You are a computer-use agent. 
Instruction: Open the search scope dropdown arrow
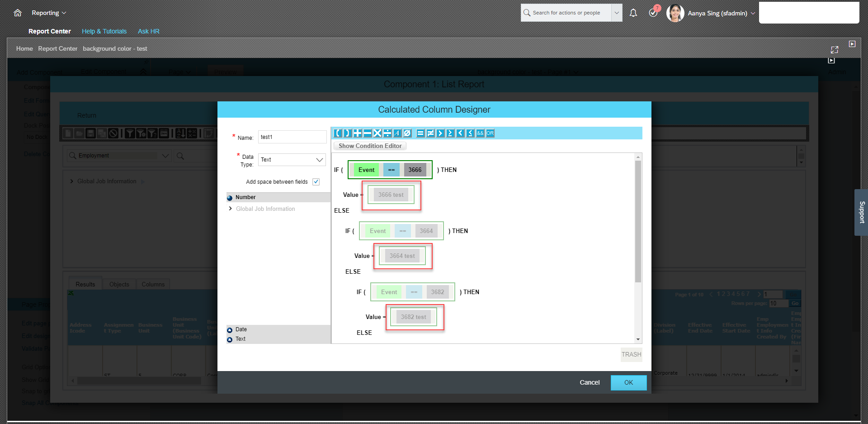[617, 13]
